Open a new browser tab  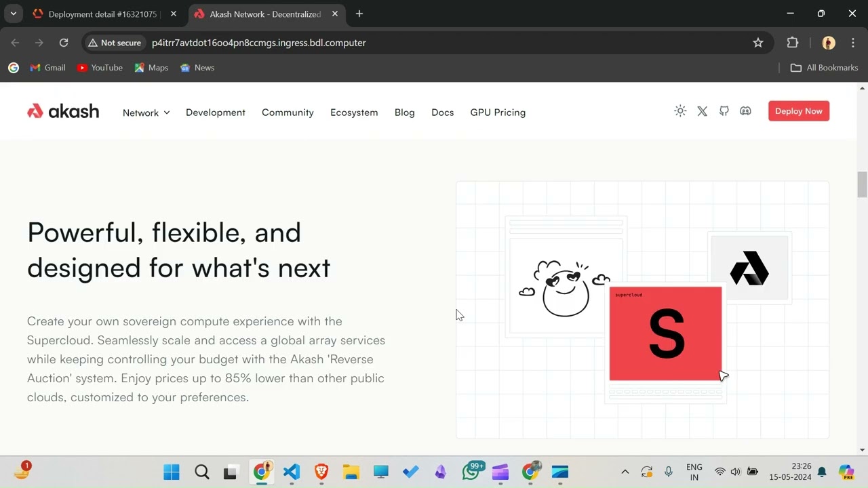359,14
